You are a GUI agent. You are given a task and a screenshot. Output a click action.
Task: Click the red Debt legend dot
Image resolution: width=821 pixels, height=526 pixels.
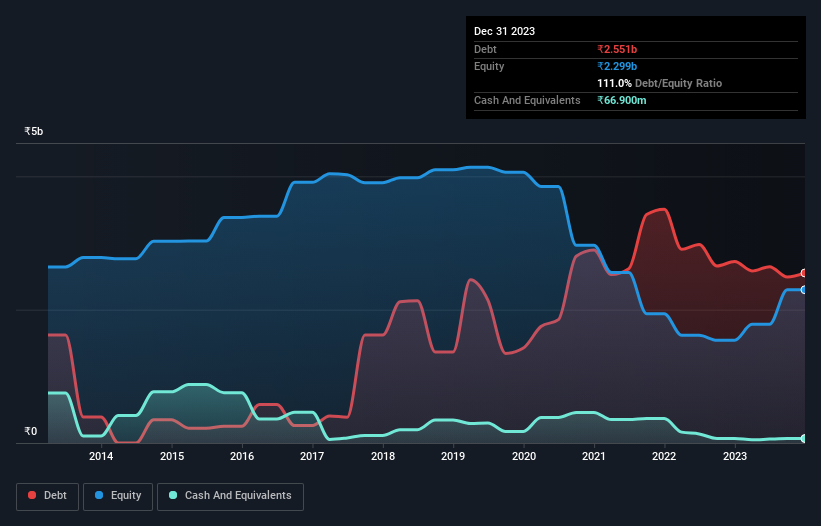32,495
